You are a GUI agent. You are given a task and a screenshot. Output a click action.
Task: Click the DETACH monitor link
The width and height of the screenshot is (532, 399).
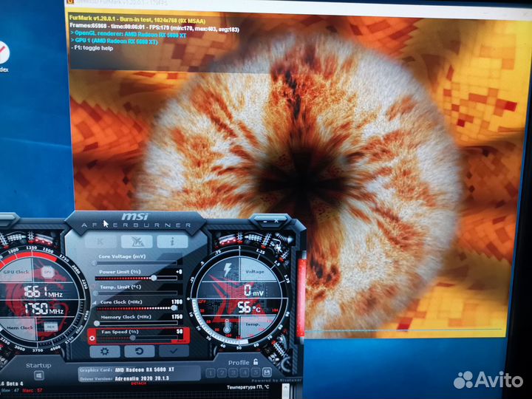coord(138,382)
